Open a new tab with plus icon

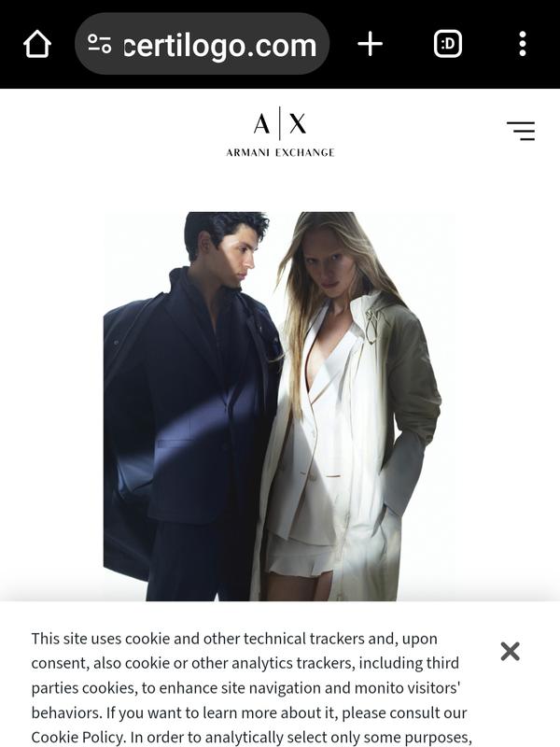point(370,44)
